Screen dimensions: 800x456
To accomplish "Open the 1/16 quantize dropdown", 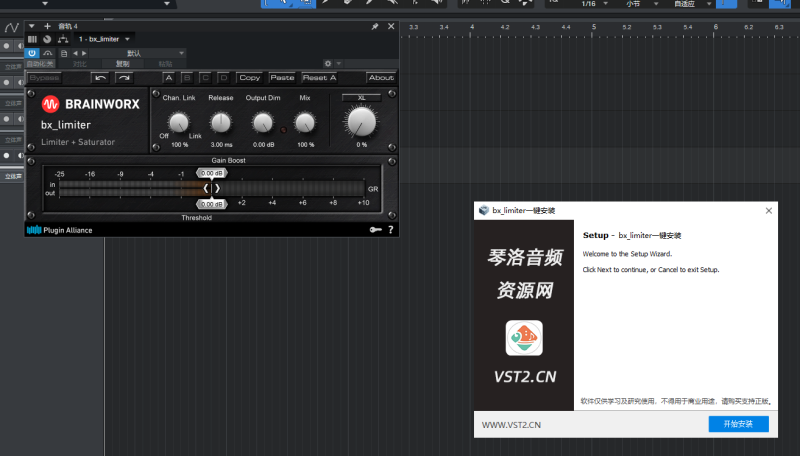I will point(594,5).
